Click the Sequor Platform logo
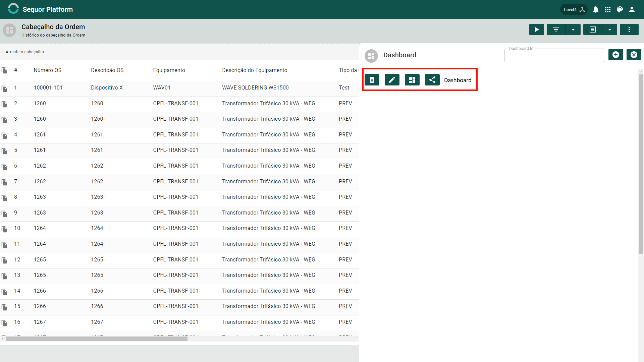The width and height of the screenshot is (644, 362). tap(13, 9)
